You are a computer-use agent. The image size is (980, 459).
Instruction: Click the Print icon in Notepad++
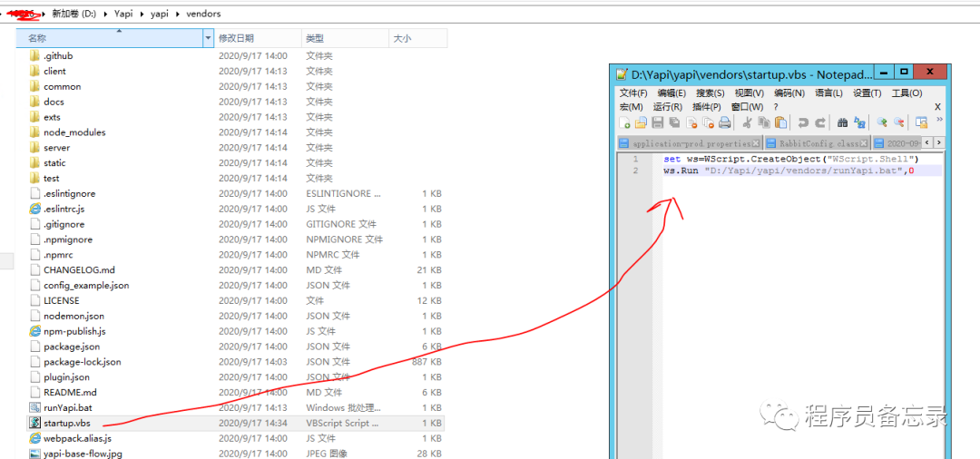[x=724, y=122]
